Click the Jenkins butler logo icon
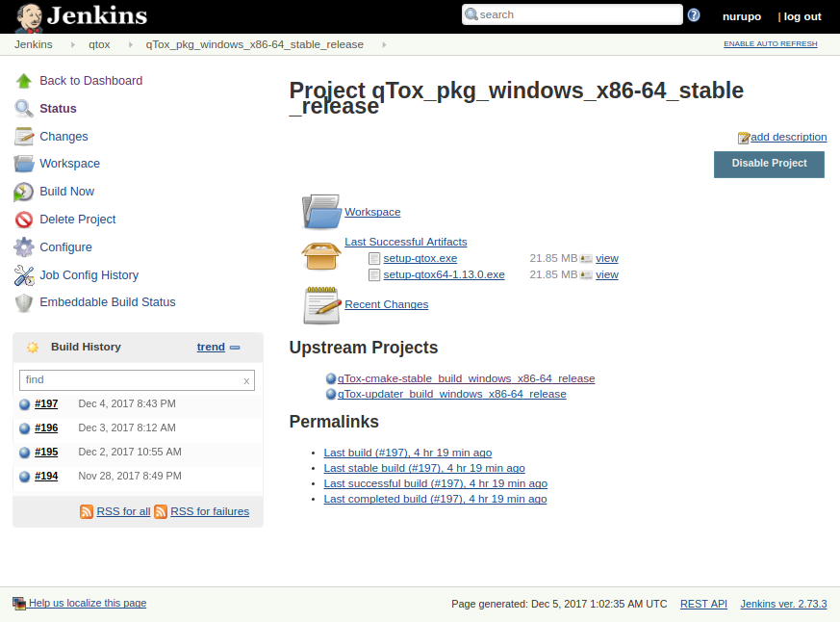The height and width of the screenshot is (622, 840). pos(29,17)
